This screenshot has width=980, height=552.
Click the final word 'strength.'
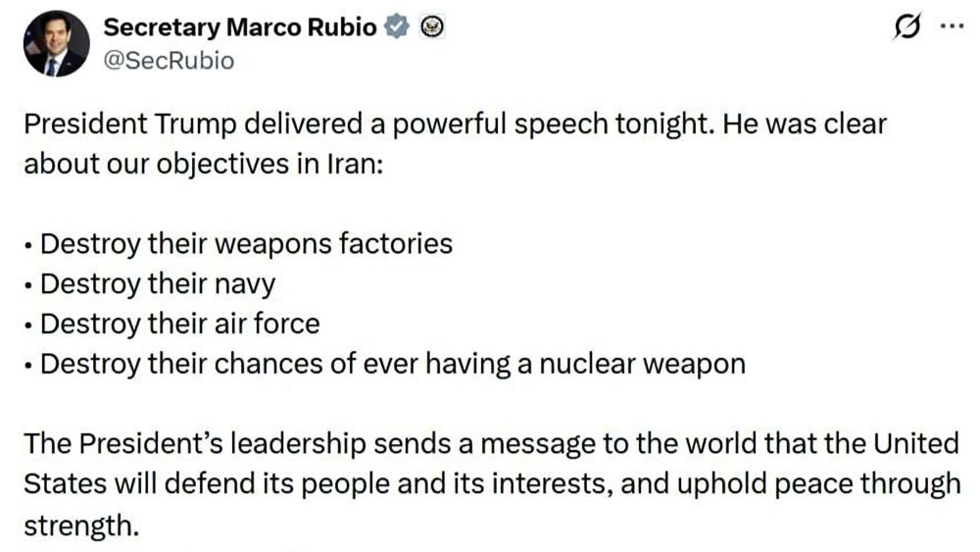point(81,525)
